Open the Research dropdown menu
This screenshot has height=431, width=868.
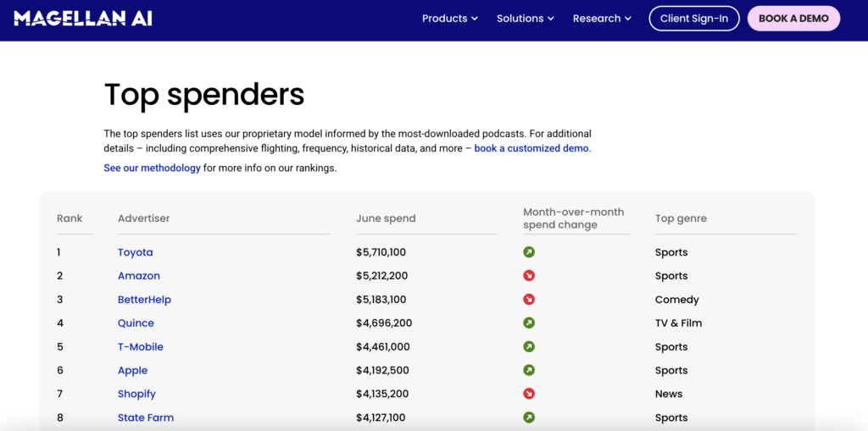[x=601, y=19]
